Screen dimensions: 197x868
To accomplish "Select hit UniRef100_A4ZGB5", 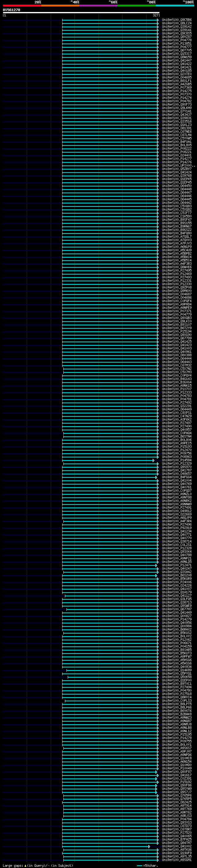I will (x=176, y=84).
